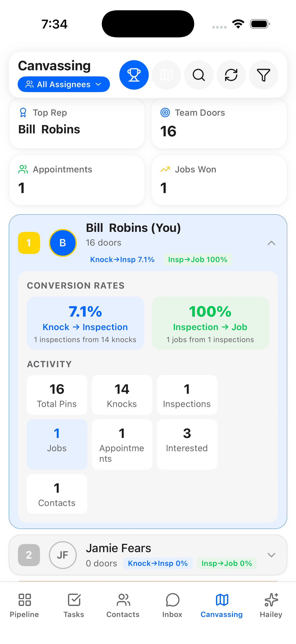The width and height of the screenshot is (296, 644).
Task: Open filters with the funnel icon
Action: 264,75
